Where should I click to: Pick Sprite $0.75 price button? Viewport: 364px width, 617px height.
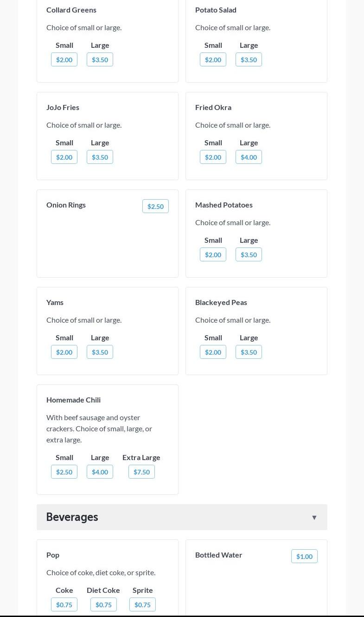tap(142, 604)
